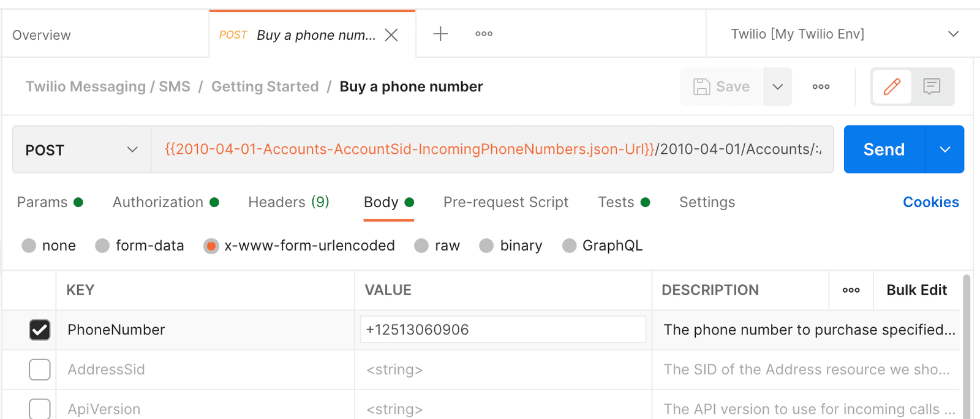980x419 pixels.
Task: Click the Cookies link
Action: click(x=930, y=202)
